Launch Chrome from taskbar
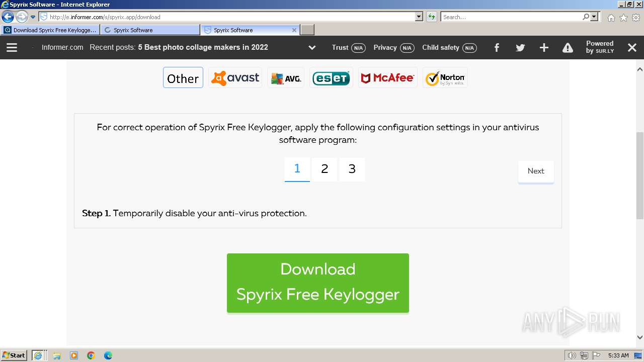This screenshot has width=644, height=362. [x=91, y=355]
